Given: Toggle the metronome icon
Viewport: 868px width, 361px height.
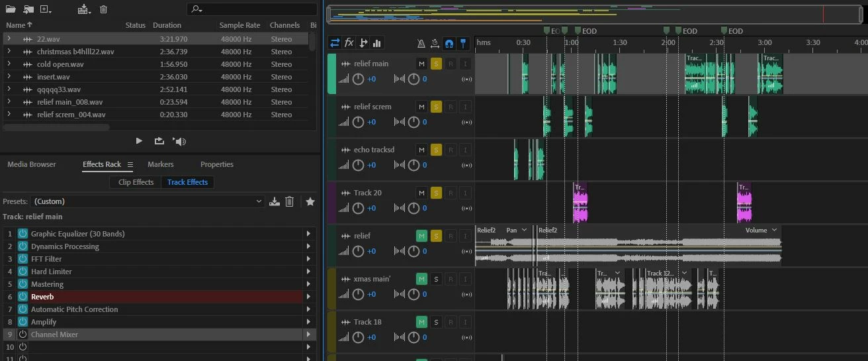Looking at the screenshot, I should (x=421, y=43).
